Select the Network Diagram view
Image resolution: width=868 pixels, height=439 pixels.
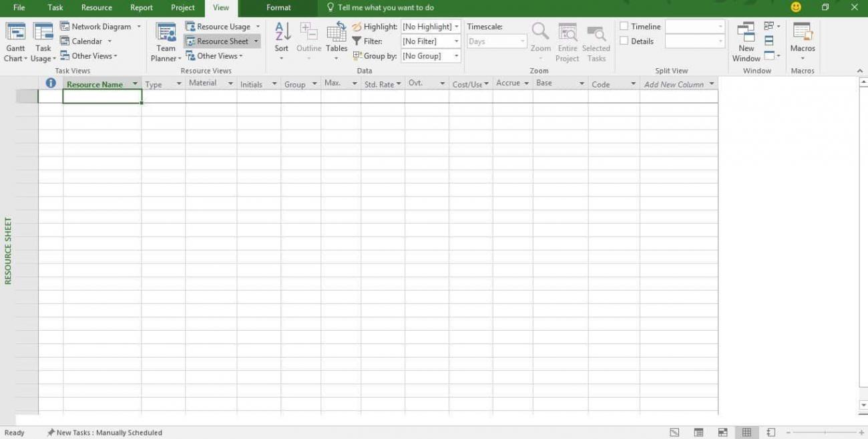tap(99, 26)
